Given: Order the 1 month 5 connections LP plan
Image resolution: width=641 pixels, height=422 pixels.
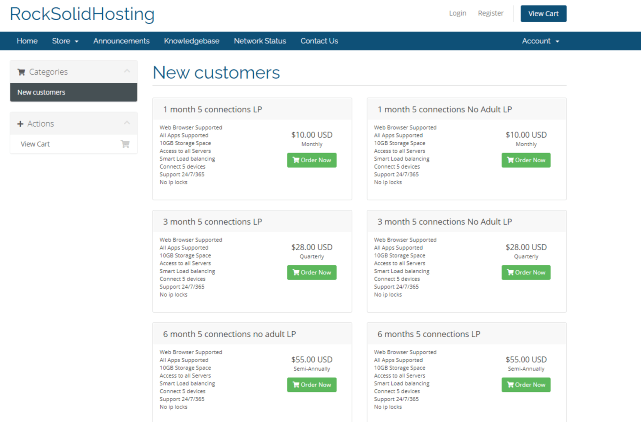Looking at the screenshot, I should 312,160.
